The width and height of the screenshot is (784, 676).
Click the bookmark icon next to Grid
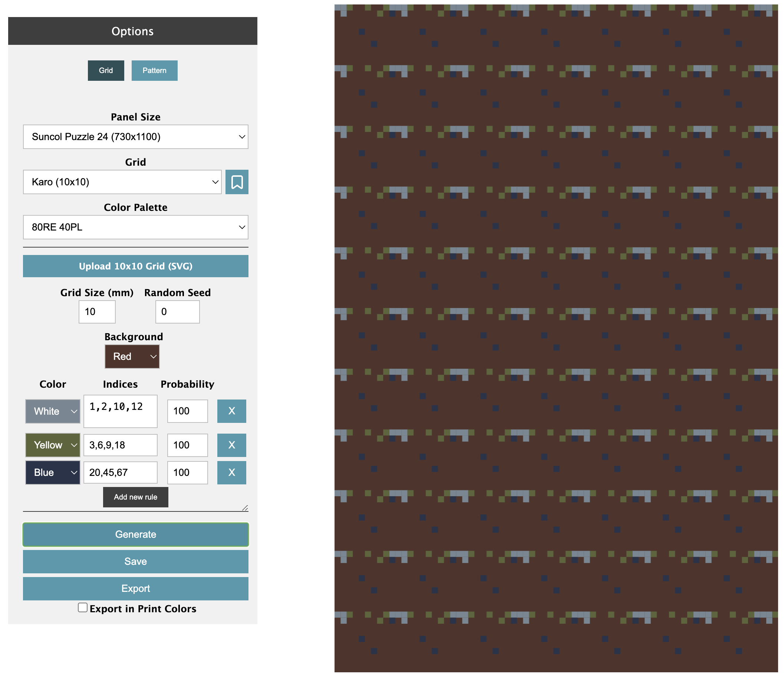tap(237, 182)
